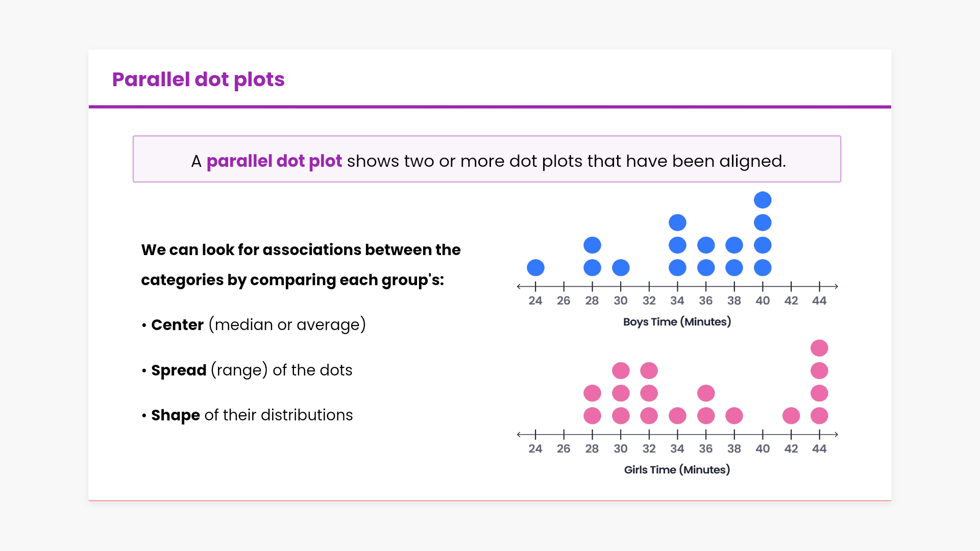Click the single pink dot at 42
The image size is (980, 551).
(791, 416)
